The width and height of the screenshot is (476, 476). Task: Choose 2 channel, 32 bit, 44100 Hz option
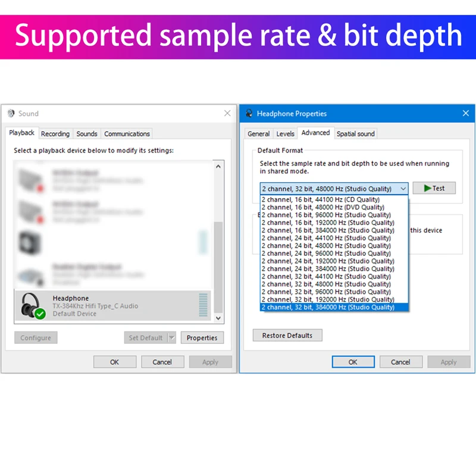coord(334,276)
